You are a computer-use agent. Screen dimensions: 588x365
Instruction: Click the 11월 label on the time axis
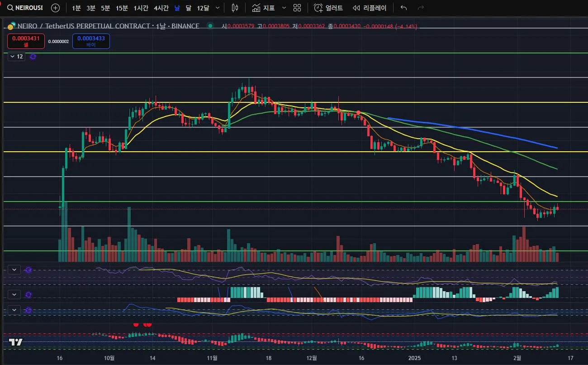click(x=211, y=358)
